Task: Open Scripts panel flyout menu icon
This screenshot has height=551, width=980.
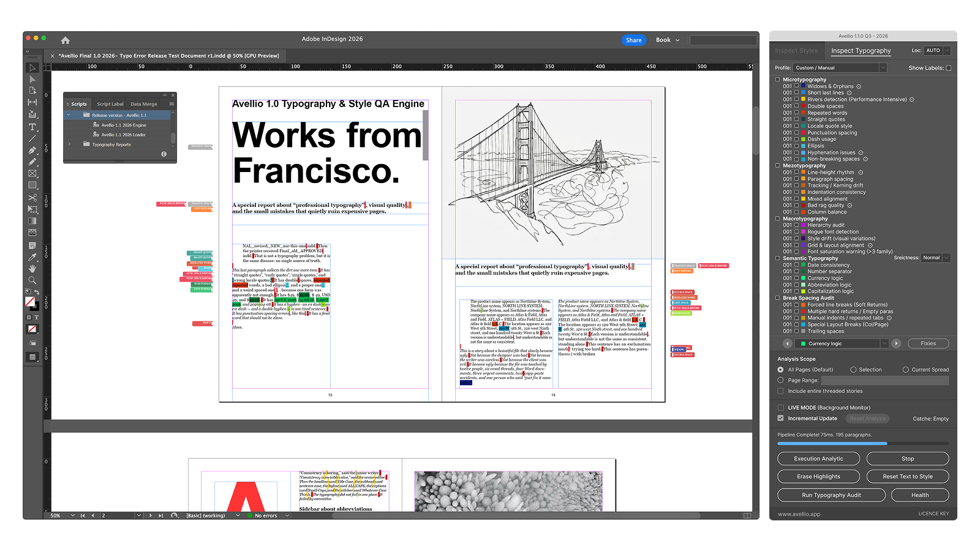Action: pos(171,104)
